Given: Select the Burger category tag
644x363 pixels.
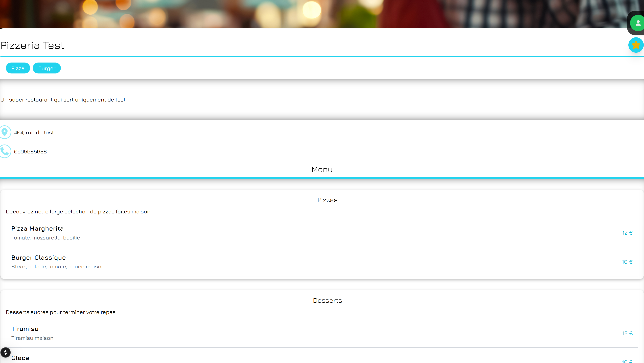Looking at the screenshot, I should pos(47,68).
